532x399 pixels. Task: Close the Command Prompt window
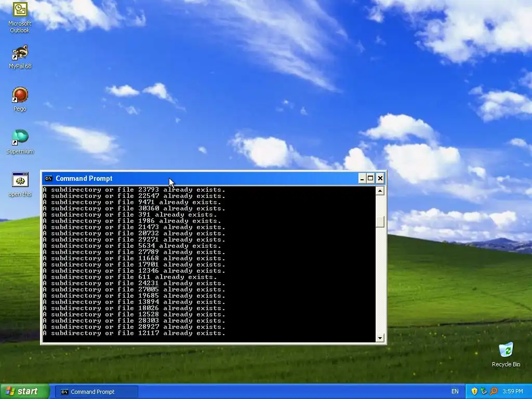click(380, 179)
